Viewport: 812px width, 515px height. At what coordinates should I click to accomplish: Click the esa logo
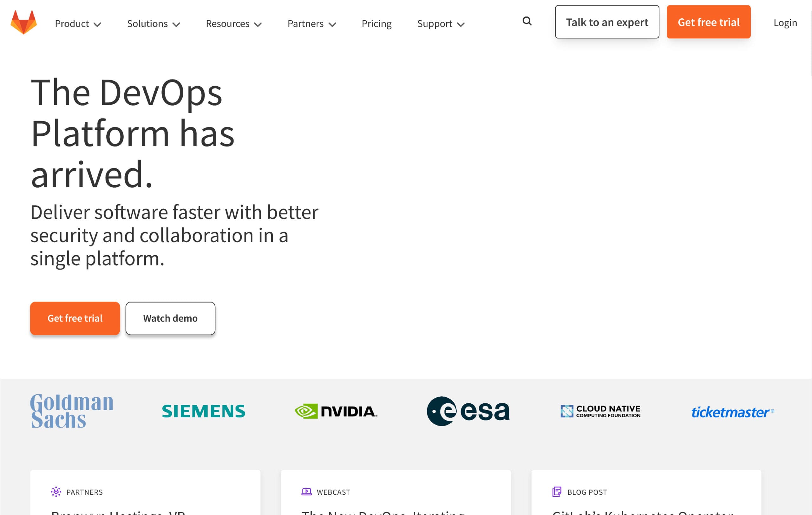pos(468,411)
